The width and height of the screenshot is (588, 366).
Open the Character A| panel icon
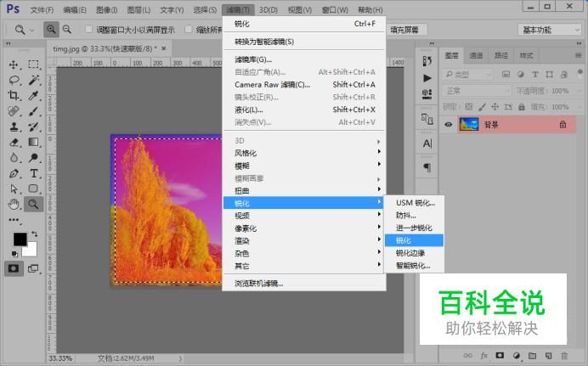[427, 144]
